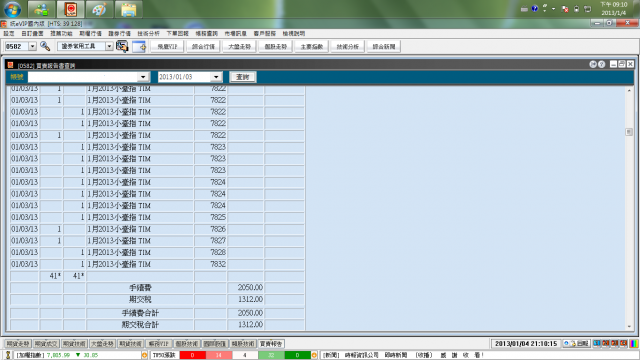Switch to the 個股技術 bottom tab
640x360 pixels.
[187, 344]
